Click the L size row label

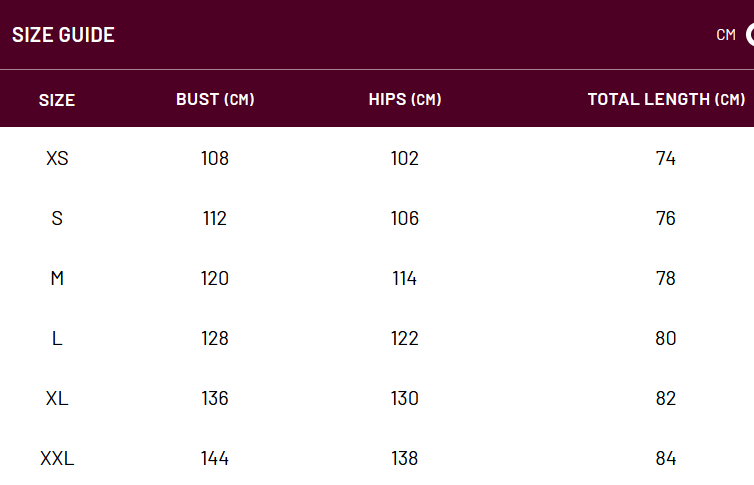pos(57,338)
